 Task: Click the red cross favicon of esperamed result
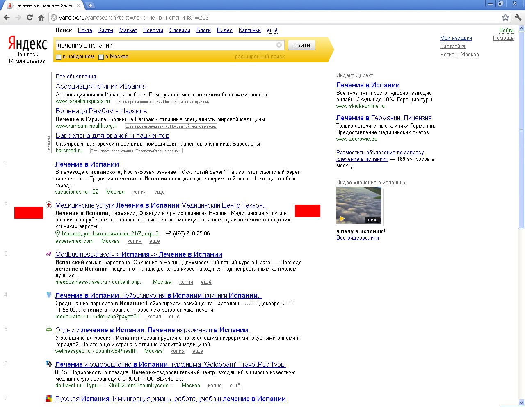click(x=49, y=205)
